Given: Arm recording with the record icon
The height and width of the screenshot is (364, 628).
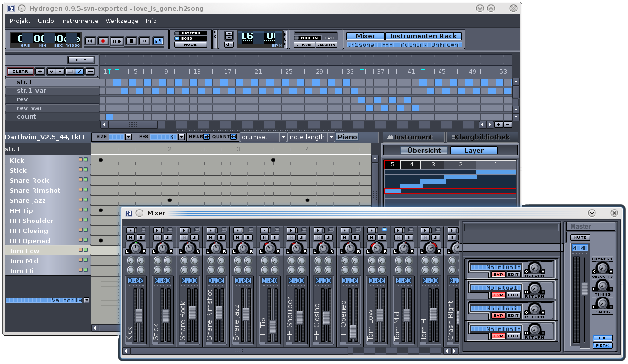Looking at the screenshot, I should [103, 41].
